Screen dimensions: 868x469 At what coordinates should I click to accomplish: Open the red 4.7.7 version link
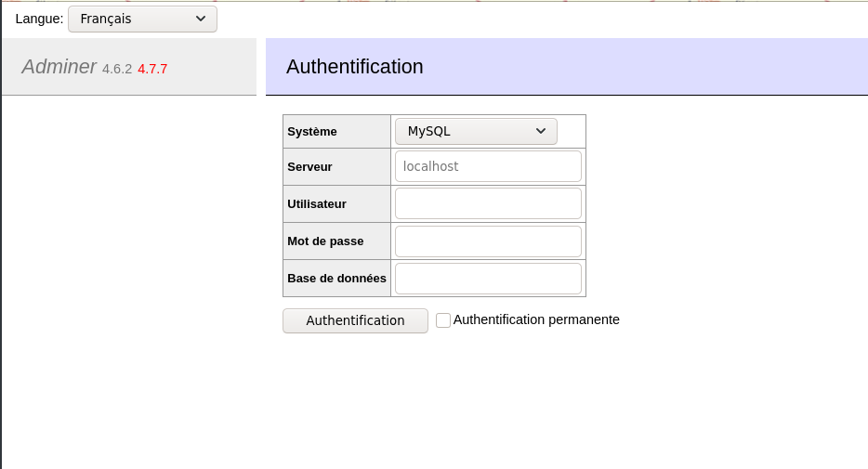(152, 69)
